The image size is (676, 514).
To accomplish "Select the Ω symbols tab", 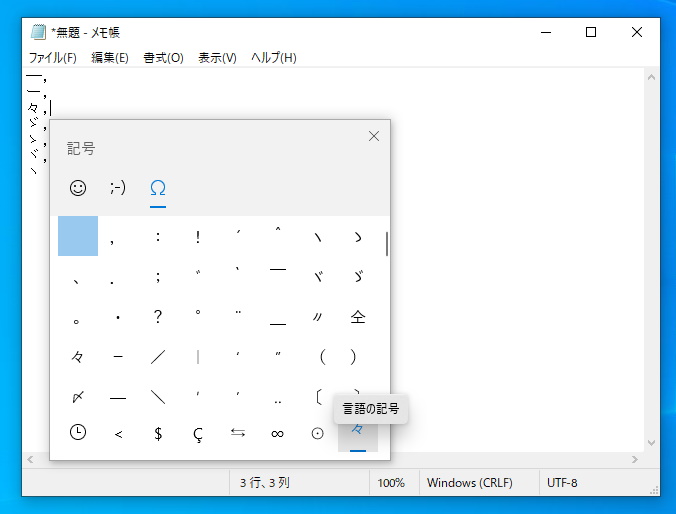I will 158,188.
